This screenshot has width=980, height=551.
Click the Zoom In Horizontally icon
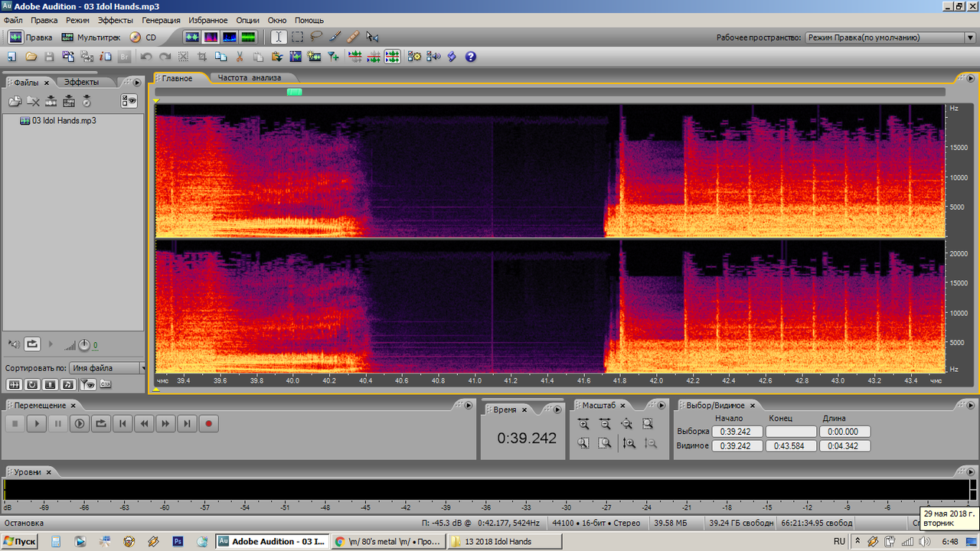click(x=583, y=424)
